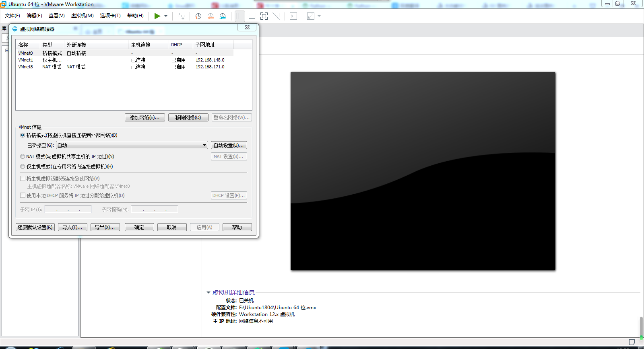Click the 移除网络(O) button
The height and width of the screenshot is (349, 644).
coord(188,117)
